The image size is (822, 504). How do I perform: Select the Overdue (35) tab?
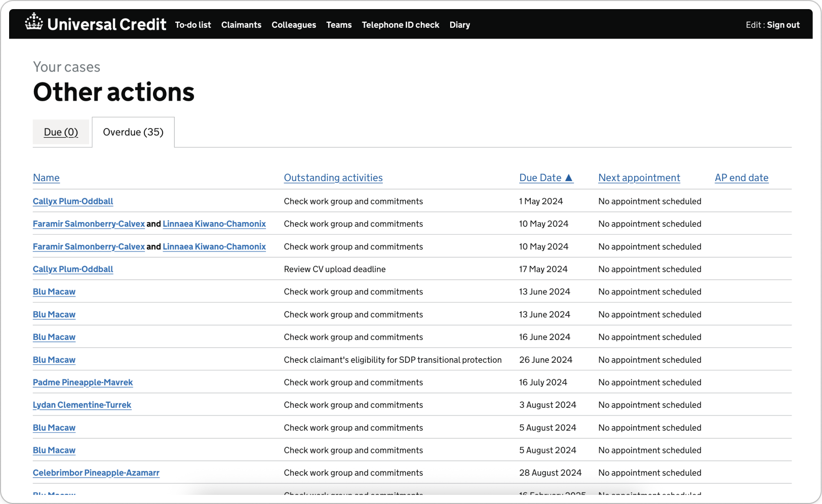(x=133, y=132)
